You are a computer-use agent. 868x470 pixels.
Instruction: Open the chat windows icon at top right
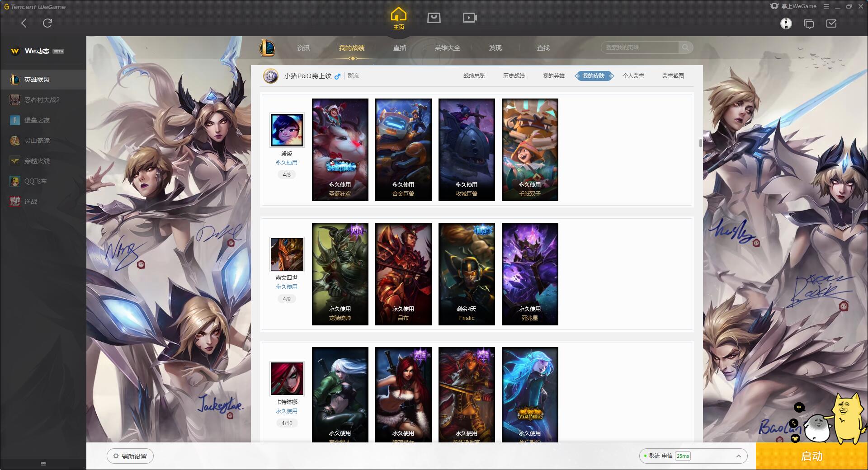[809, 23]
